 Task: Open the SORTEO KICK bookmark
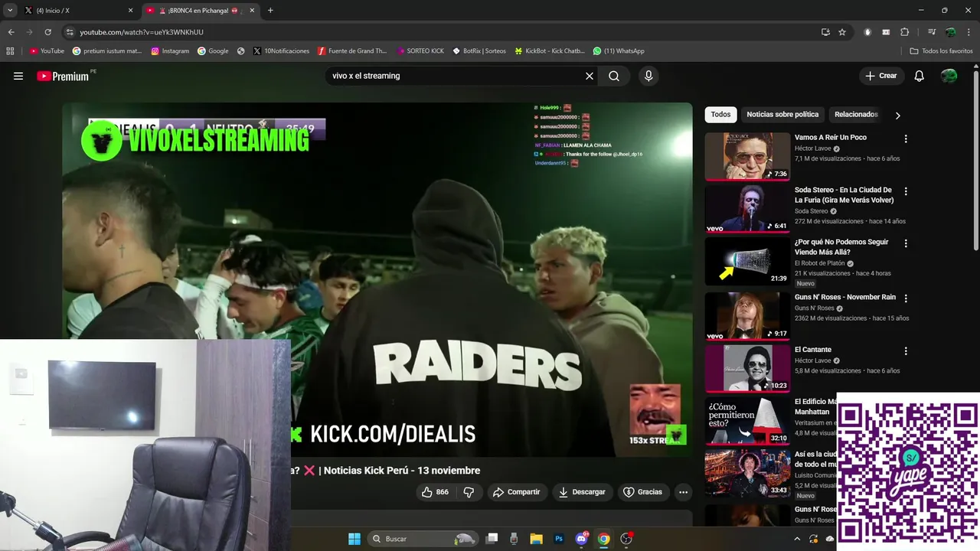coord(421,51)
